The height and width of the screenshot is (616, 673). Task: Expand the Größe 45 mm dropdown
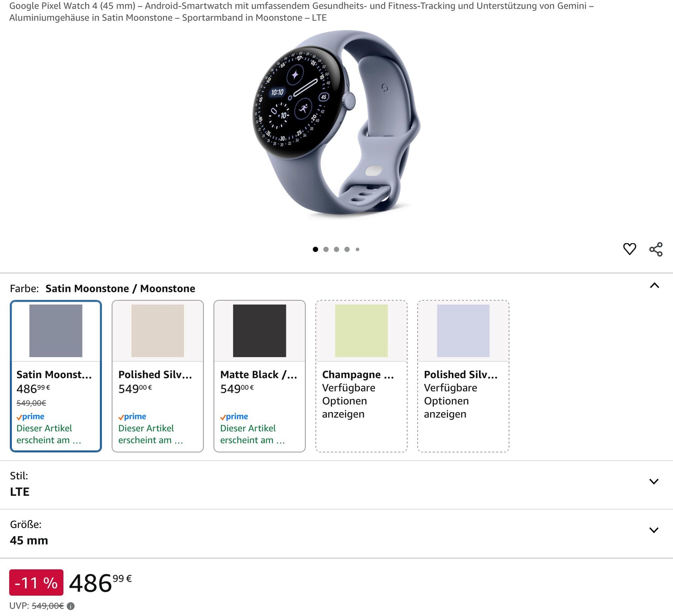coord(654,530)
